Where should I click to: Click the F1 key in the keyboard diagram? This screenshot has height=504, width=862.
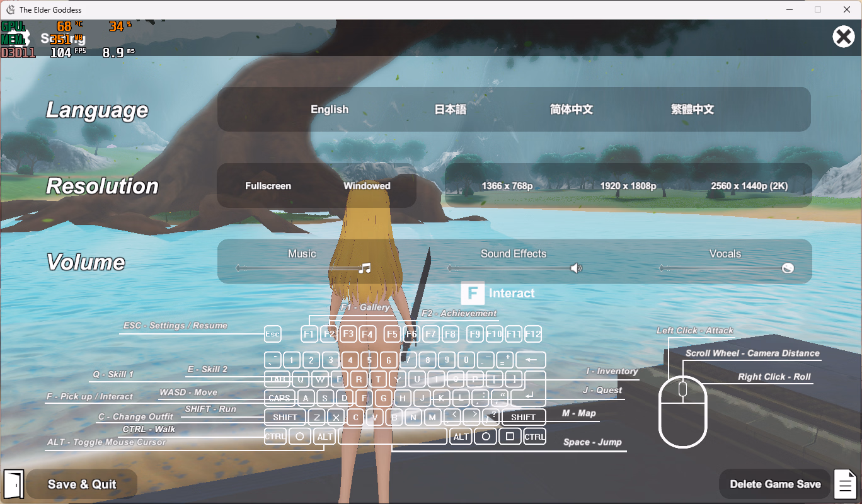tap(309, 334)
